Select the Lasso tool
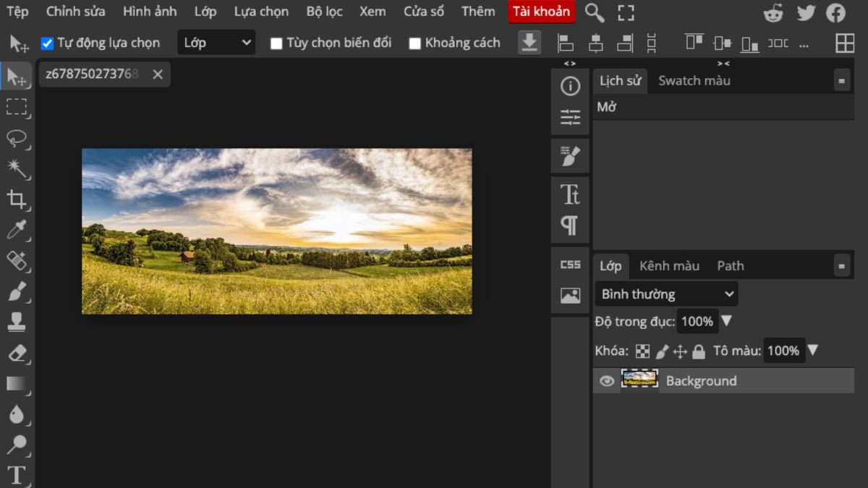868x488 pixels. (x=17, y=138)
